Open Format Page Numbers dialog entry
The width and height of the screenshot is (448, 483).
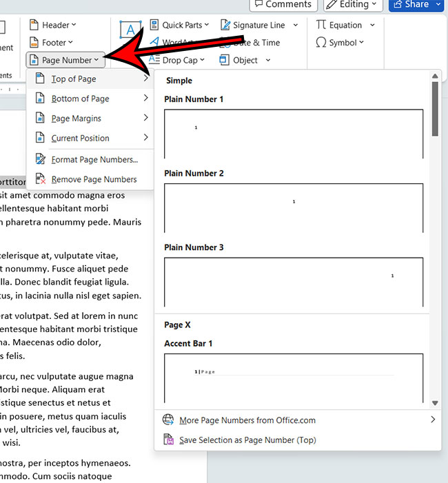pos(90,160)
